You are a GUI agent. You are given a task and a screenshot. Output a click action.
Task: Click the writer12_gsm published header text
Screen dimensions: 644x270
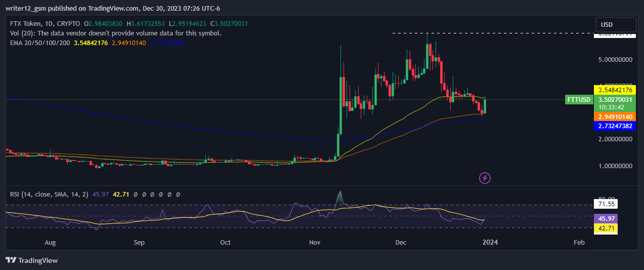[x=115, y=9]
